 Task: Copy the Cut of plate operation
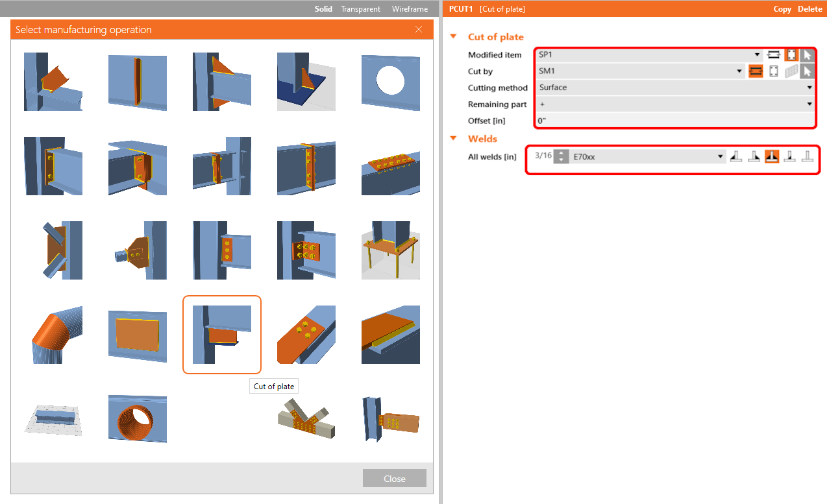click(x=782, y=8)
